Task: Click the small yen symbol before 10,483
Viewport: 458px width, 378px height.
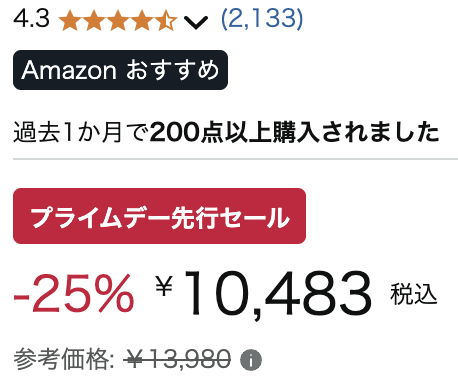Action: (x=164, y=286)
